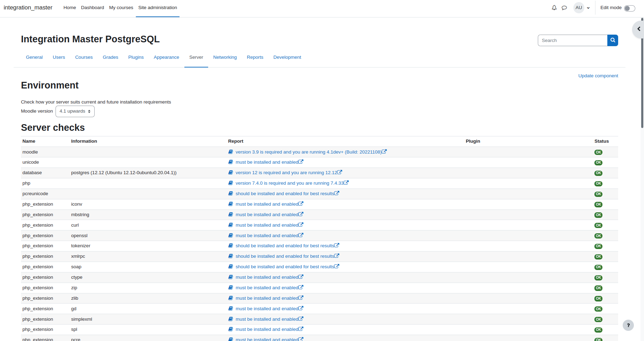The height and width of the screenshot is (341, 644).
Task: Open the Moodle version dropdown
Action: pyautogui.click(x=75, y=111)
